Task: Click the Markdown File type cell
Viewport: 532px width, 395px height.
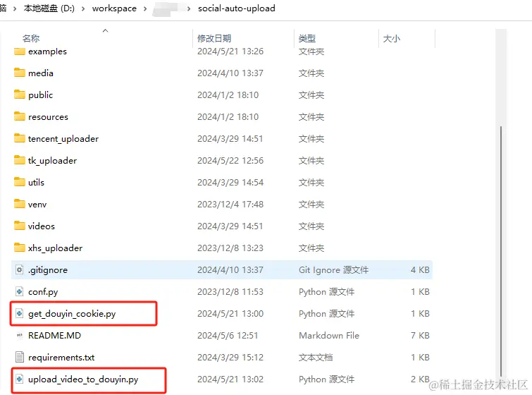Action: point(329,335)
